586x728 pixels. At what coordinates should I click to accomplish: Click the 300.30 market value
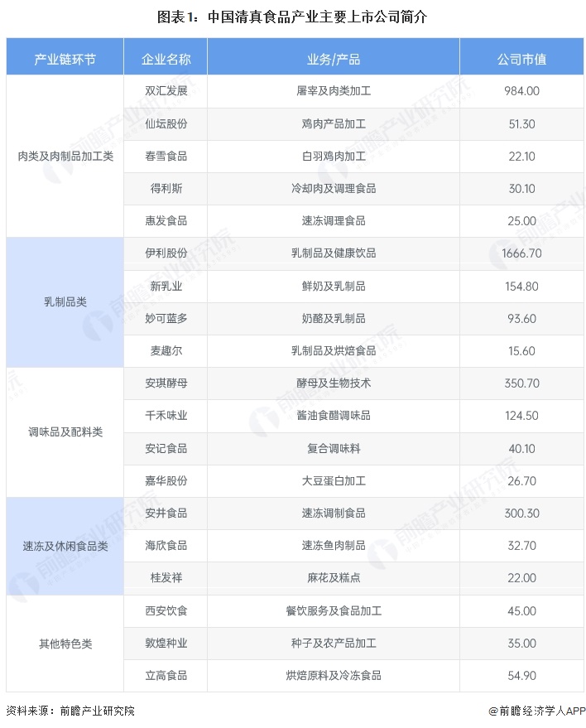tap(521, 513)
